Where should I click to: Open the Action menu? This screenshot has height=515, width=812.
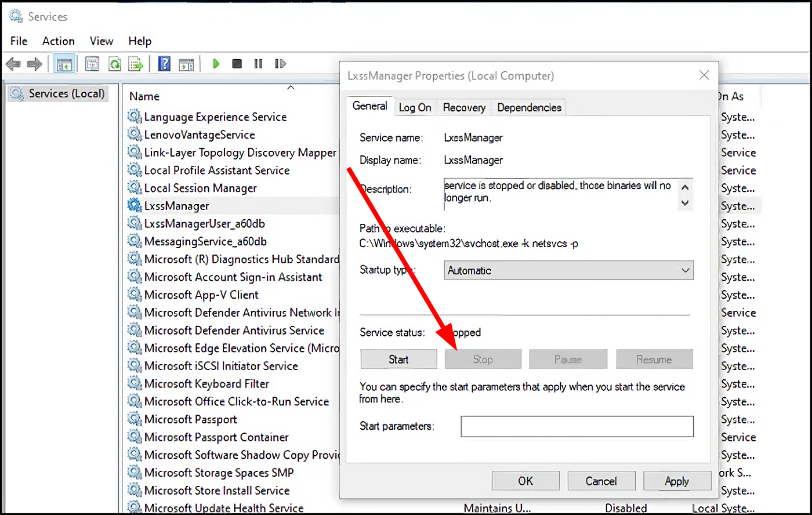pyautogui.click(x=58, y=41)
